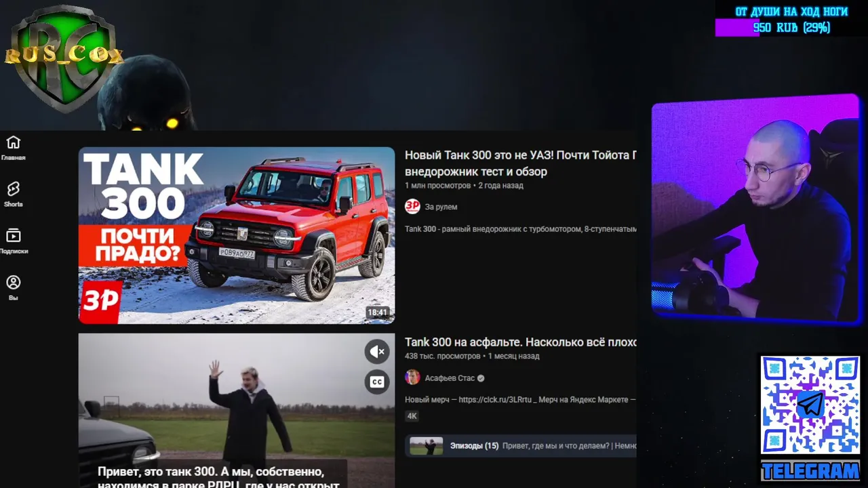Open video title Tank 300 на асфальте
The height and width of the screenshot is (488, 868).
tap(520, 342)
